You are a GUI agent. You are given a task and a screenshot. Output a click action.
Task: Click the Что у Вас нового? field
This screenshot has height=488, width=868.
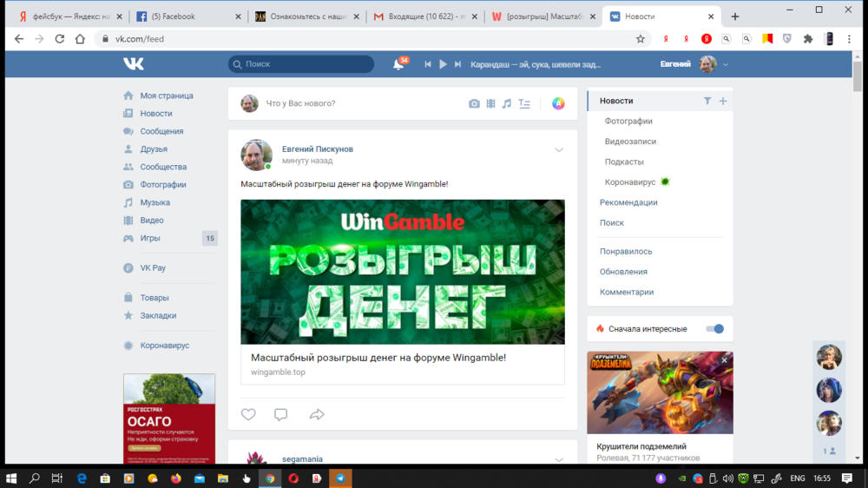(300, 103)
